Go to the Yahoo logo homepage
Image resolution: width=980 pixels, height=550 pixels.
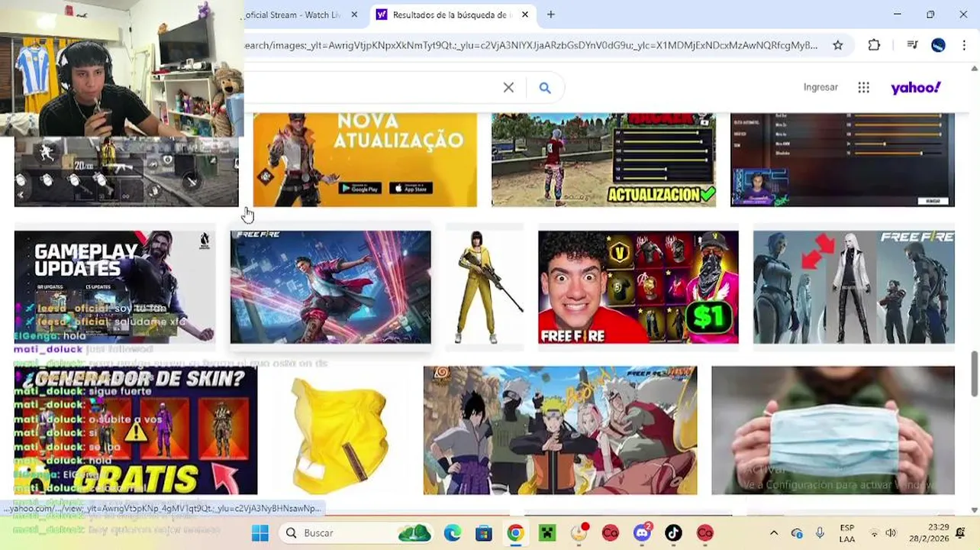[x=916, y=88]
